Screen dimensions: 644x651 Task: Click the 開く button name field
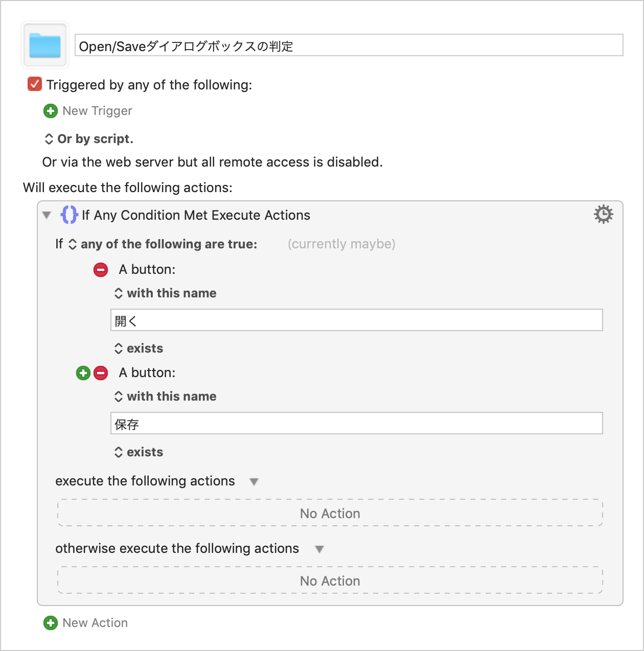pos(357,320)
